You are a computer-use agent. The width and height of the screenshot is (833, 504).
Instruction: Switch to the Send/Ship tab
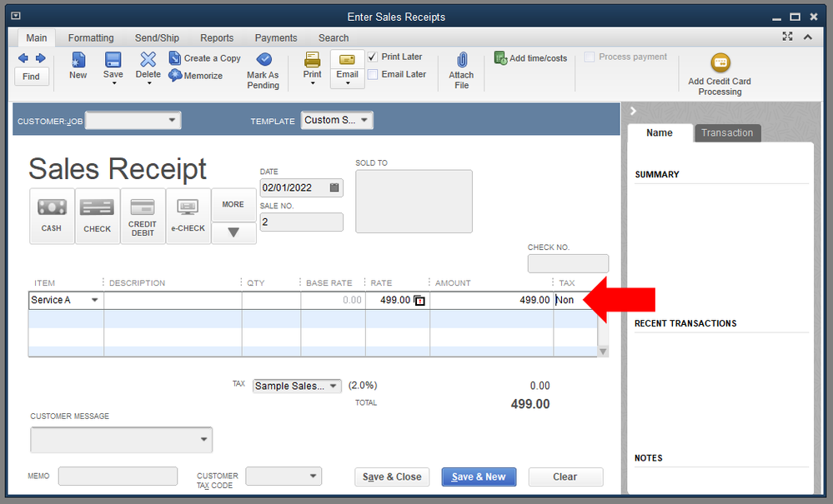point(157,38)
